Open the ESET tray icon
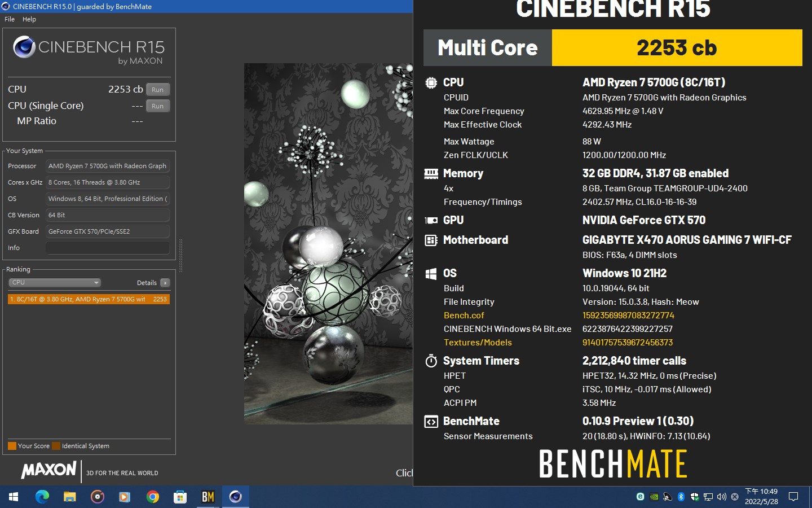 (640, 497)
